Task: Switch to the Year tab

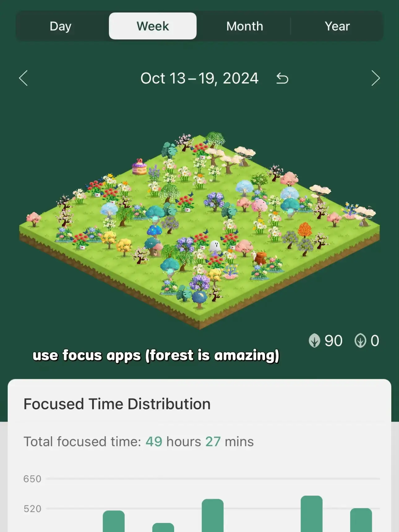Action: [337, 26]
